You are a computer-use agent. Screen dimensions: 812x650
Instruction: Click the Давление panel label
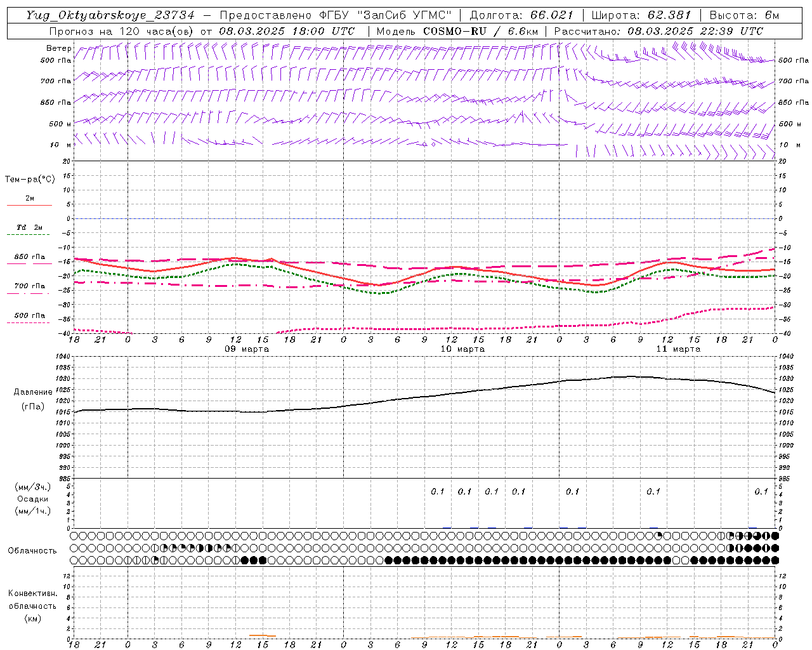33,392
